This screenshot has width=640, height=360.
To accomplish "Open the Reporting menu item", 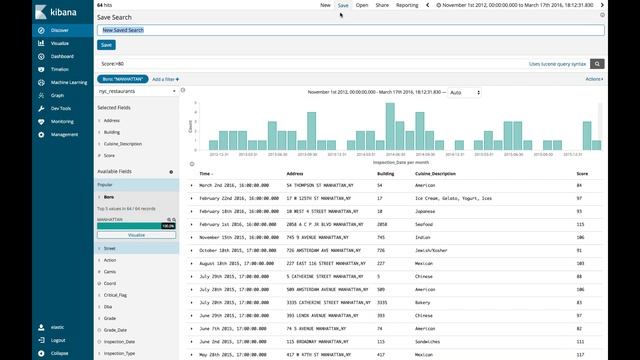I will click(x=407, y=5).
